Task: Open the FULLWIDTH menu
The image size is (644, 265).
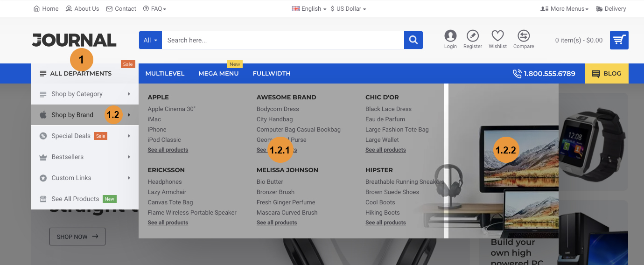Action: pyautogui.click(x=272, y=74)
